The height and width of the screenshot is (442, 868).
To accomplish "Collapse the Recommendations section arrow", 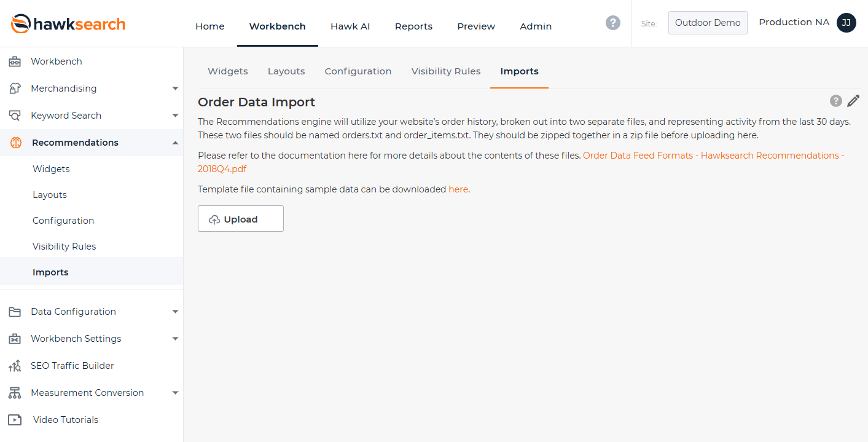I will click(x=175, y=143).
